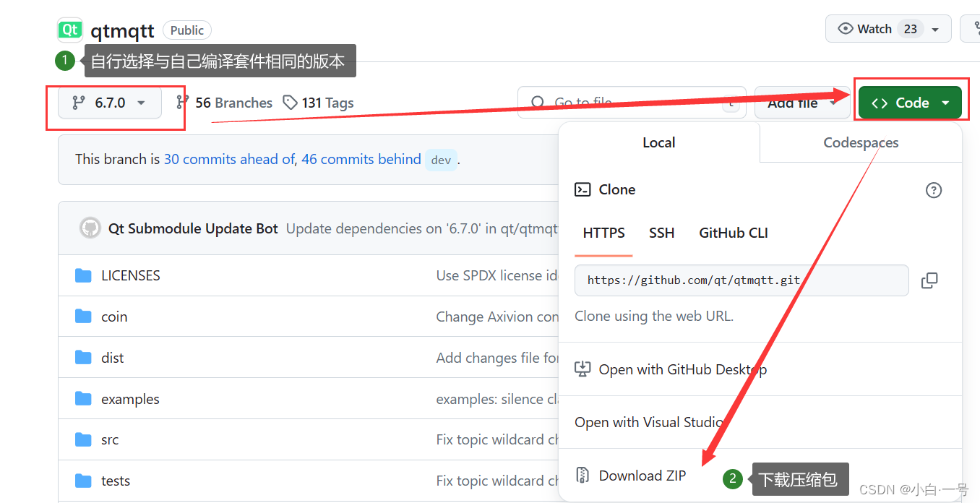
Task: Click the eye icon on the Watch button
Action: [846, 28]
